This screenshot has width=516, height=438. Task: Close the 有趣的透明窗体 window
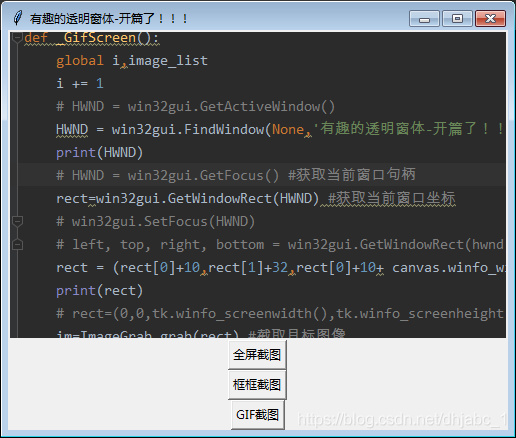(490, 18)
